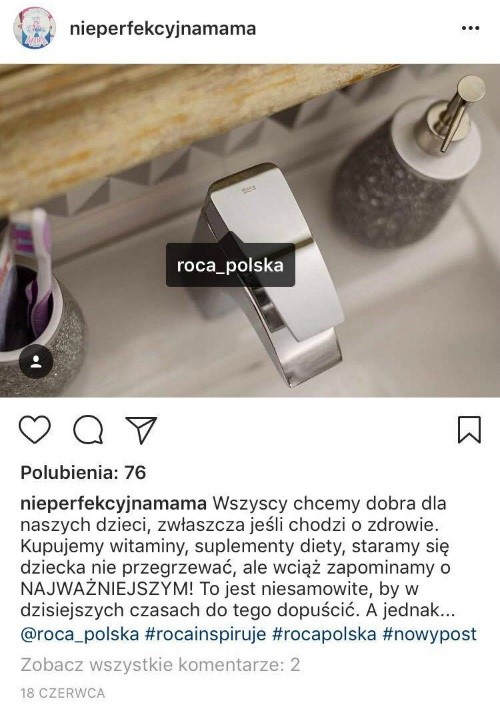
Task: Open the three-dot post options menu
Action: [x=470, y=28]
